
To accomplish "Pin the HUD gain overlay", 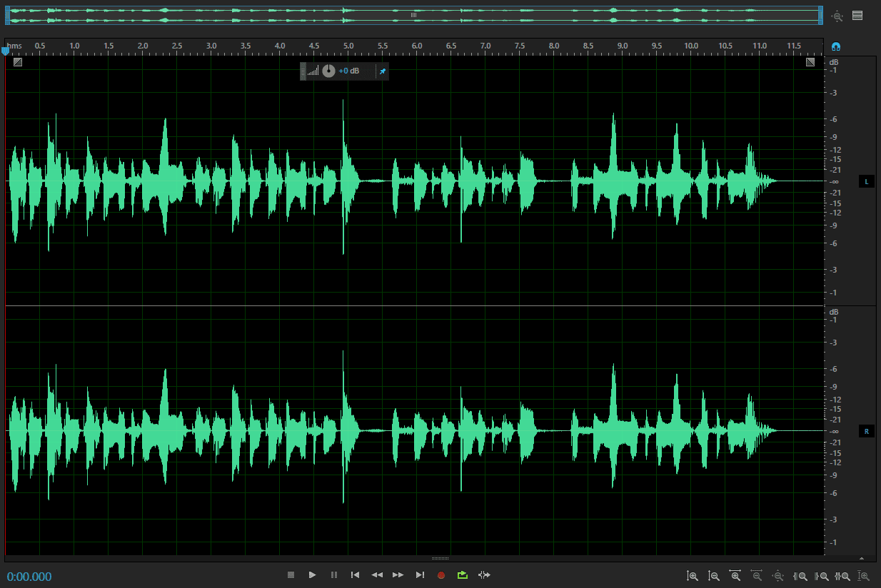I will click(382, 71).
